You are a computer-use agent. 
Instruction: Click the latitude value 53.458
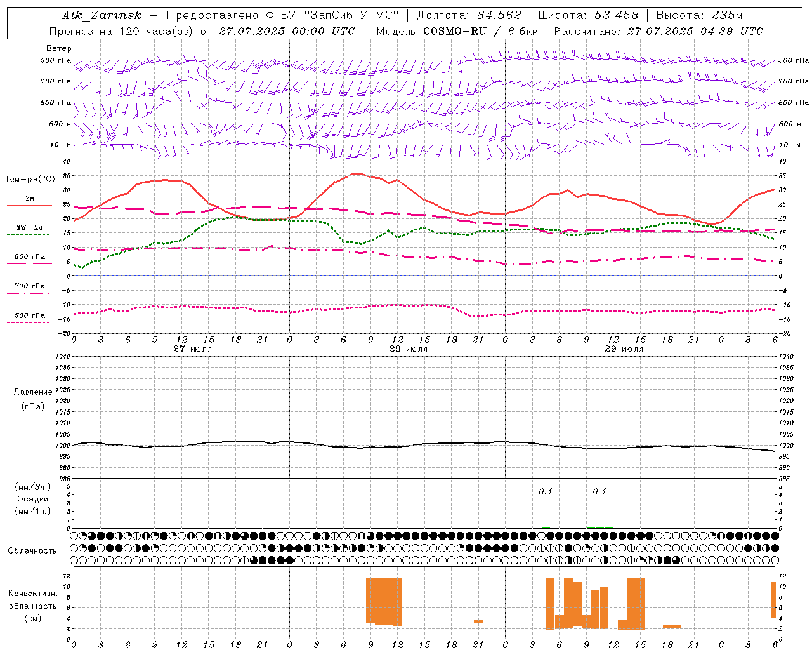click(617, 15)
